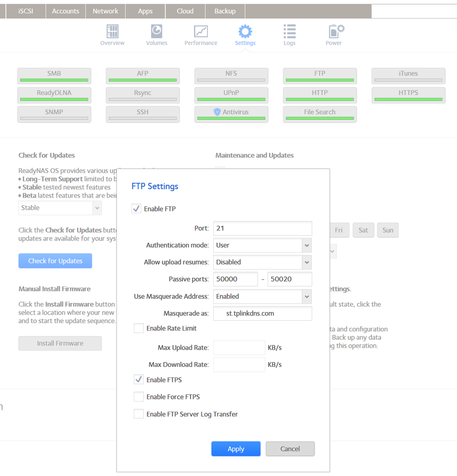Uncheck the Enable FTP checkbox
The width and height of the screenshot is (457, 476).
137,209
